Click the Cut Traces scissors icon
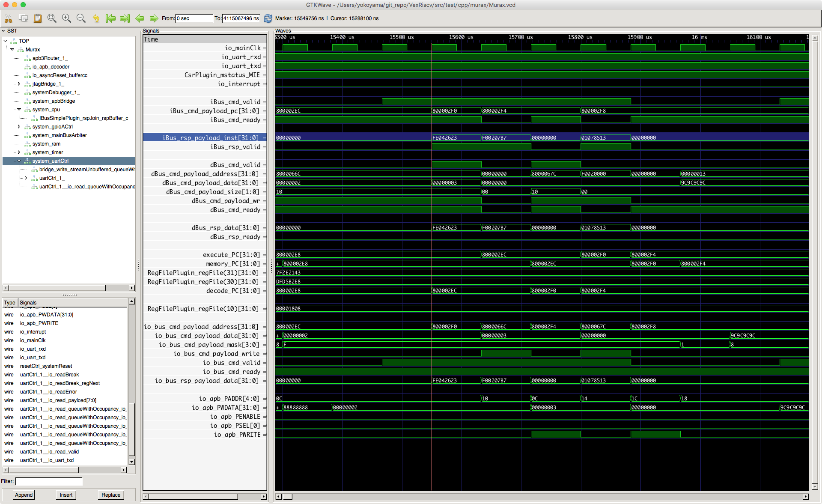The width and height of the screenshot is (822, 504). pos(9,18)
